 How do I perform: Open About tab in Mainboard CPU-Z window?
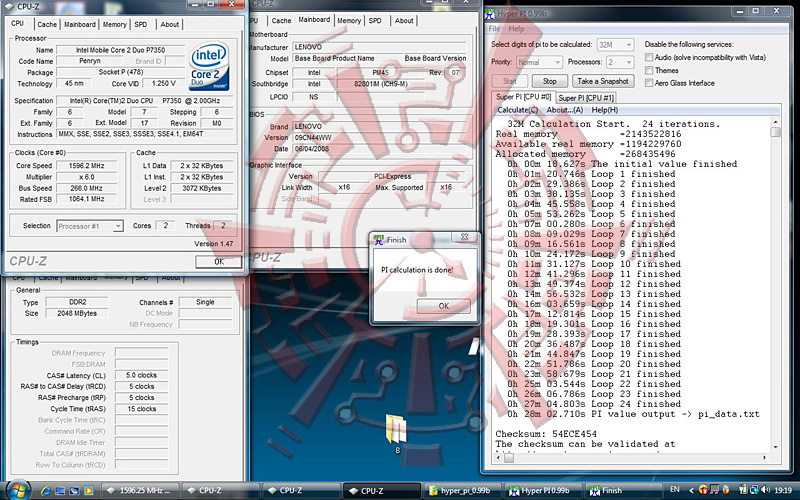click(x=404, y=21)
